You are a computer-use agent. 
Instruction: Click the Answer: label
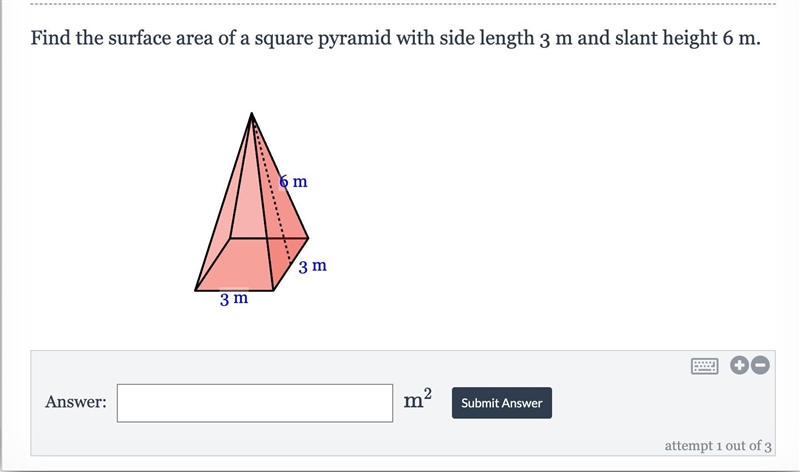pyautogui.click(x=76, y=402)
